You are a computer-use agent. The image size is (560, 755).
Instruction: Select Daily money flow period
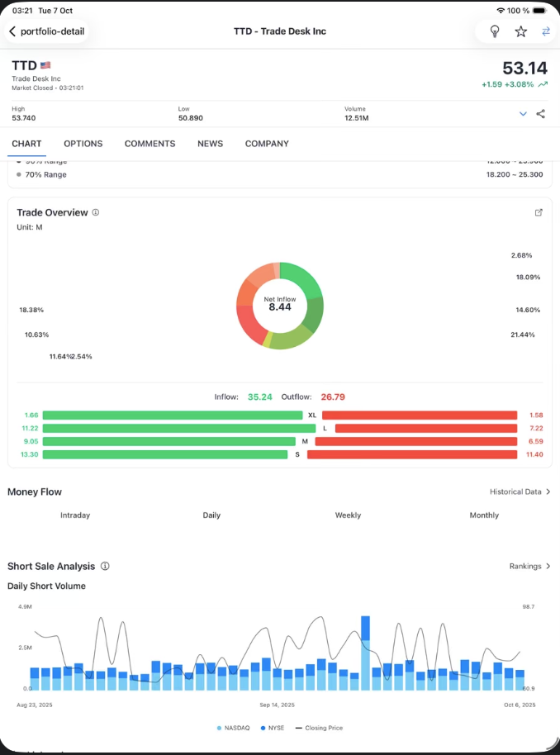(211, 515)
